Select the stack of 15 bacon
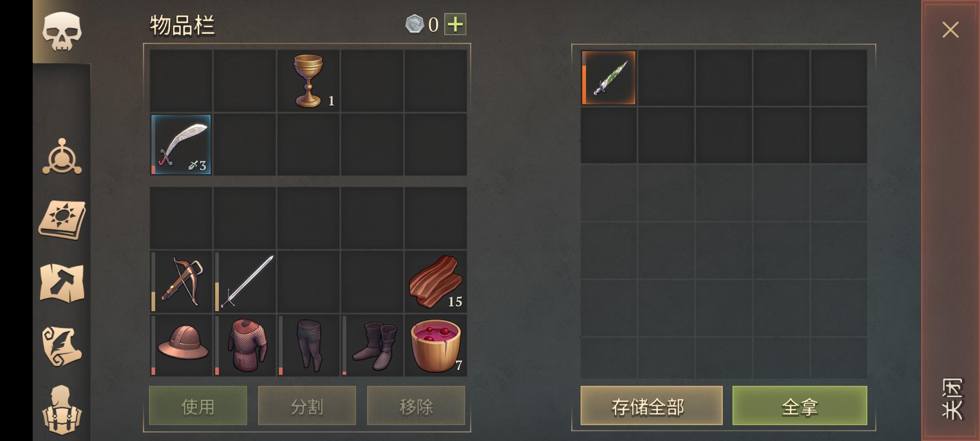980x441 pixels. pos(436,282)
